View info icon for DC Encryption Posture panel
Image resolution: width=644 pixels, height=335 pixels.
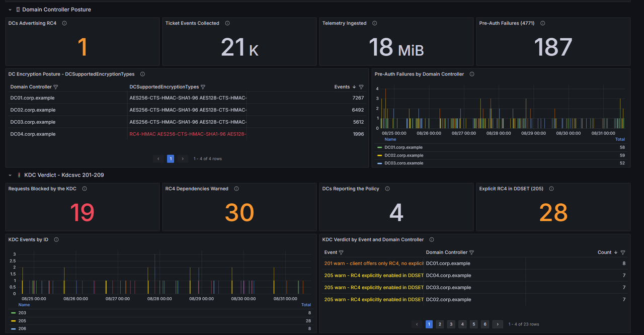[142, 74]
